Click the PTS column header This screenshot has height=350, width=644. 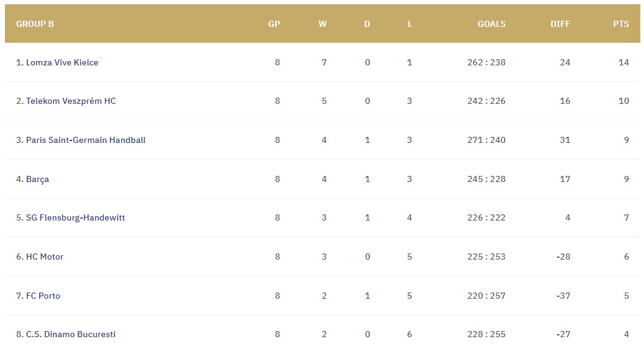click(x=621, y=24)
